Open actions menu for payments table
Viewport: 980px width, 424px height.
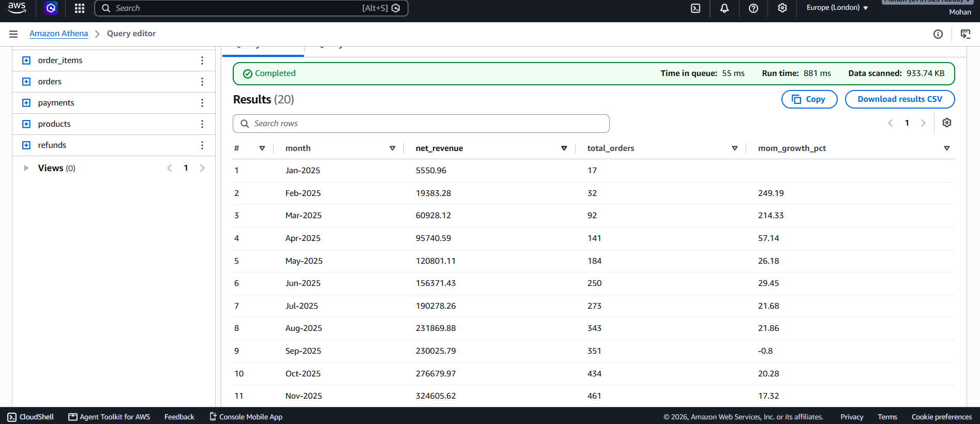202,103
